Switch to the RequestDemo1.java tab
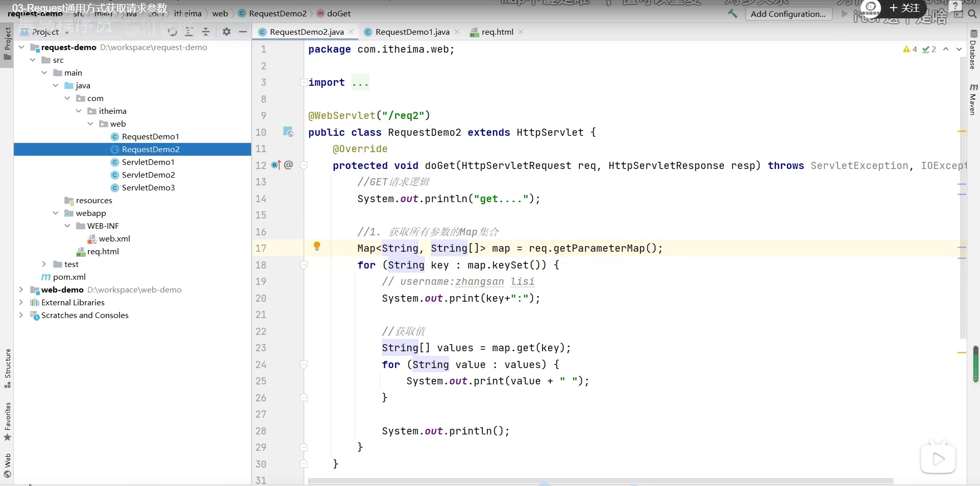Image resolution: width=980 pixels, height=486 pixels. click(x=412, y=32)
